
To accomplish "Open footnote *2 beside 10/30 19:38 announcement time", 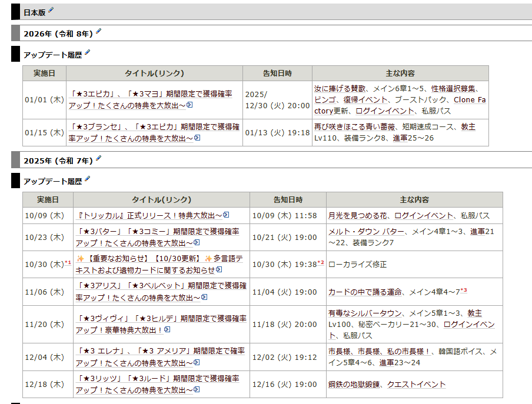I will click(321, 262).
